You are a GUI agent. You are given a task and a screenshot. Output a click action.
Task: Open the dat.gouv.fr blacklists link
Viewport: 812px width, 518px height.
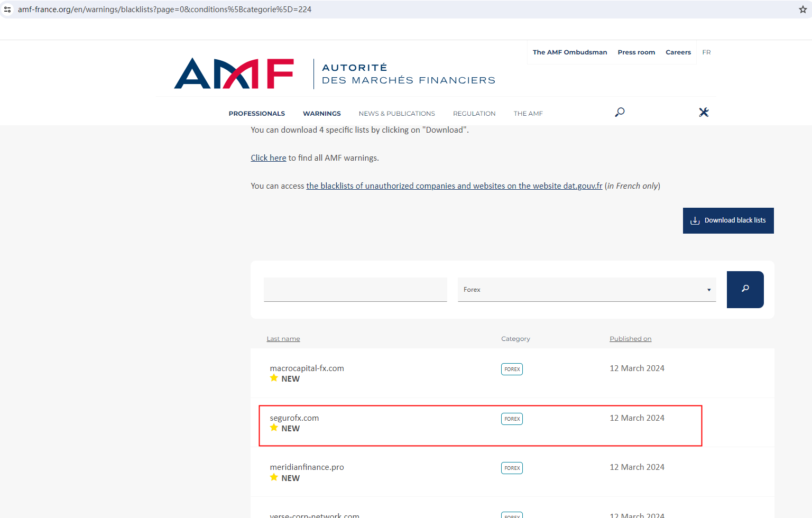click(454, 186)
